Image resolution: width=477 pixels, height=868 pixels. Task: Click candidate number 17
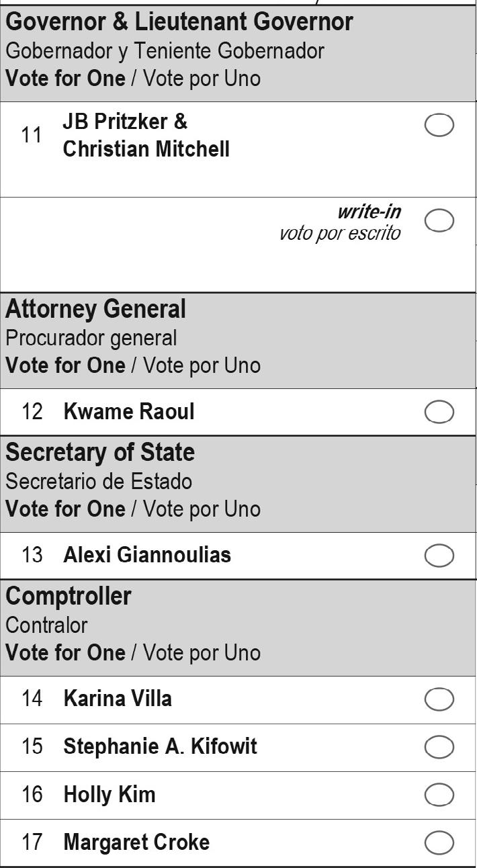pos(32,842)
